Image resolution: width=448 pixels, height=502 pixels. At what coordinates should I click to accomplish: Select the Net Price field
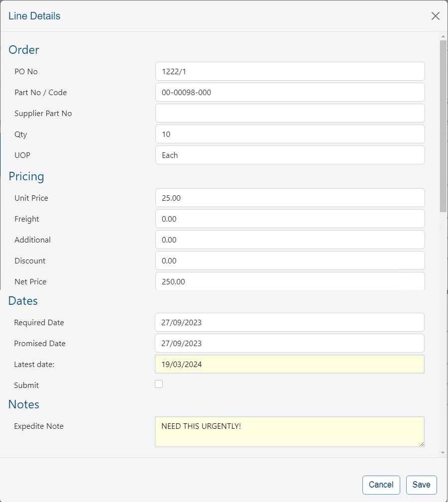click(x=290, y=281)
